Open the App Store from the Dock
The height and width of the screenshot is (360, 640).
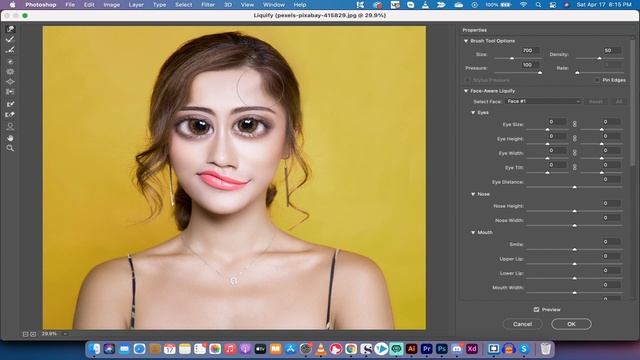[291, 349]
